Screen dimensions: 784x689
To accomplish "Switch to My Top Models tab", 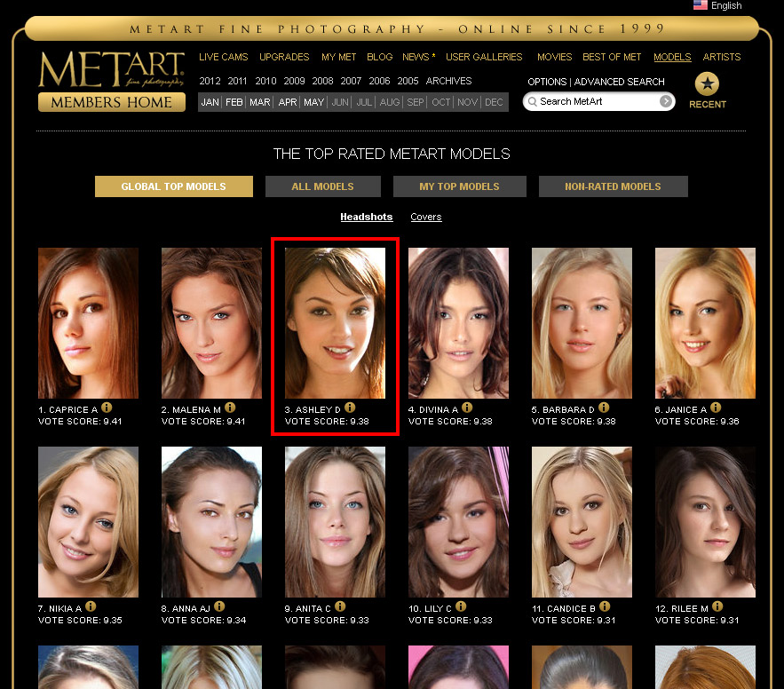I will [x=460, y=186].
